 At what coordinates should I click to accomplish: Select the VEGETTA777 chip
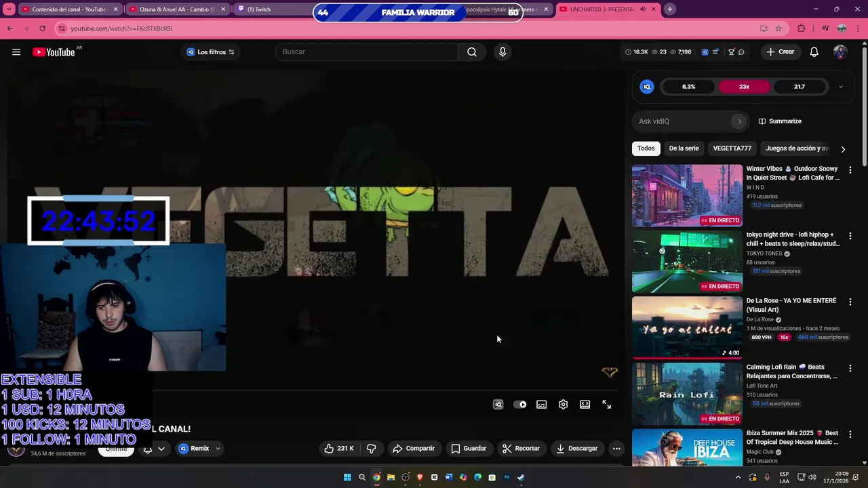coord(732,148)
